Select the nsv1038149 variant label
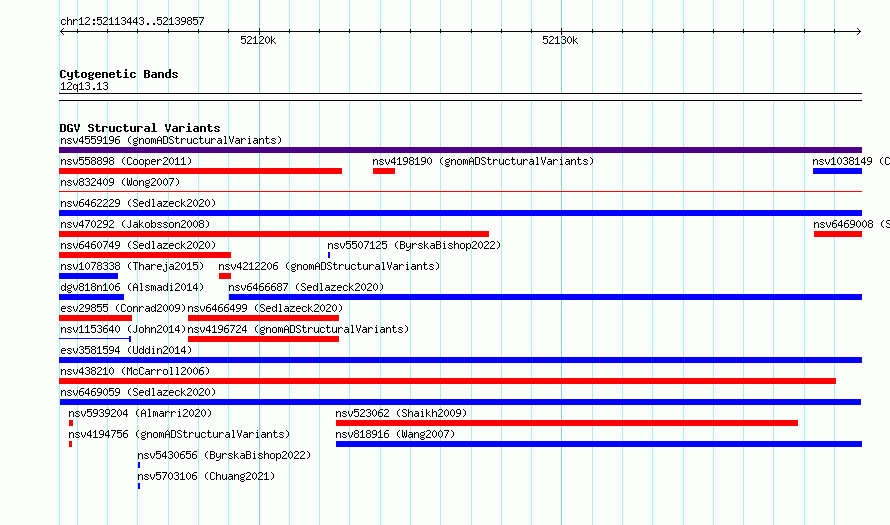The height and width of the screenshot is (525, 890). pos(851,161)
